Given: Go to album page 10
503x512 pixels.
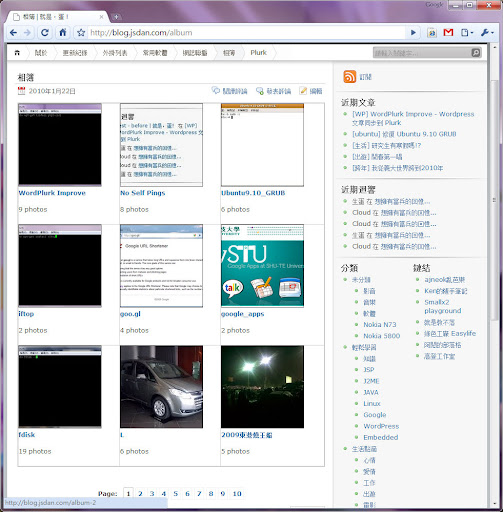Looking at the screenshot, I should [x=237, y=494].
